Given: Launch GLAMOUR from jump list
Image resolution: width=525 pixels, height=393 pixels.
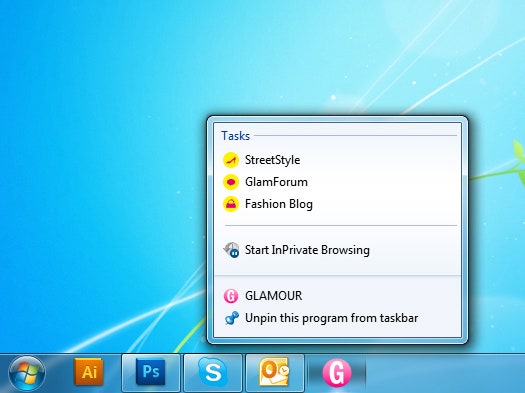Looking at the screenshot, I should [x=338, y=296].
